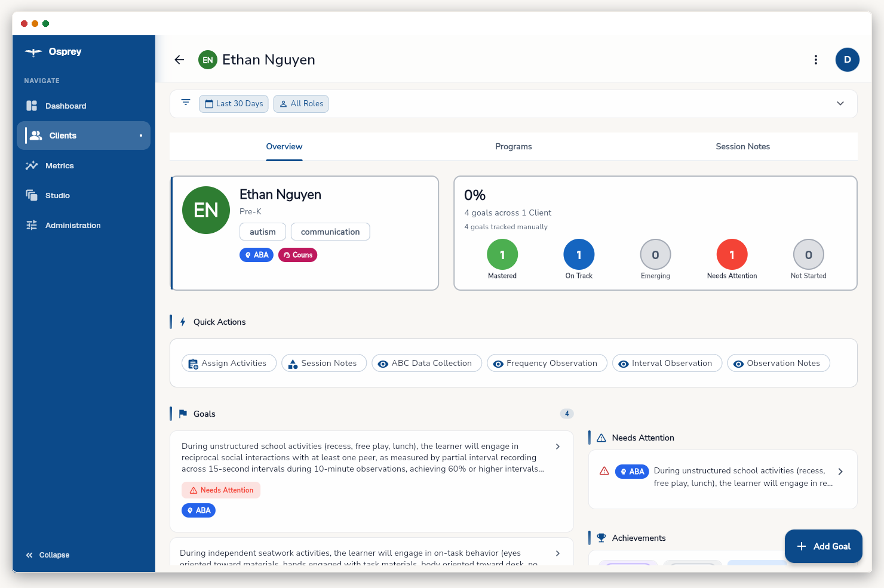Expand the reciprocal social interactions goal chevron
884x588 pixels.
coord(558,447)
